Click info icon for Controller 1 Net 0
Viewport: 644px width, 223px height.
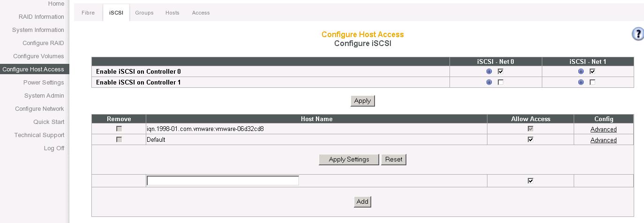[489, 82]
